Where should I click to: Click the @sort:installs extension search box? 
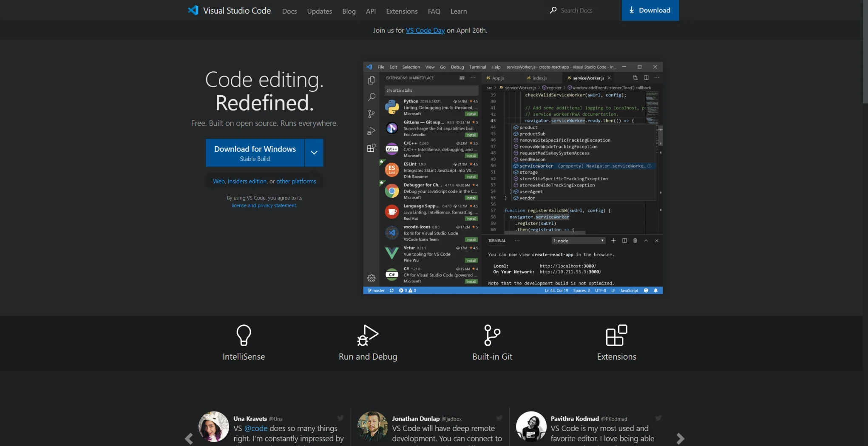click(x=431, y=91)
